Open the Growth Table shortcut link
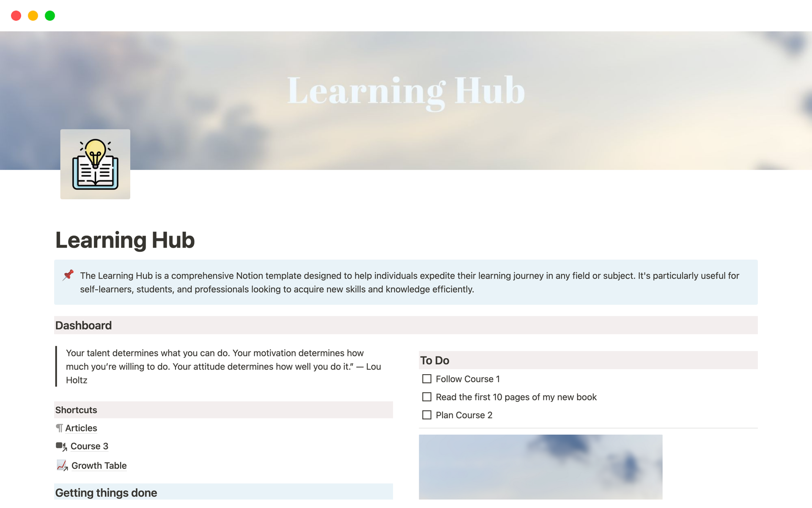The image size is (812, 508). pyautogui.click(x=98, y=465)
